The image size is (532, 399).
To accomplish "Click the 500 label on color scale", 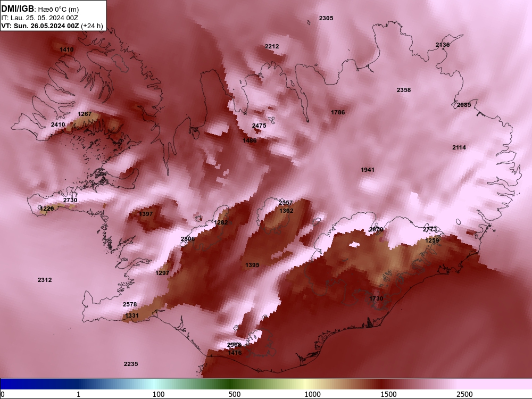I will (235, 394).
